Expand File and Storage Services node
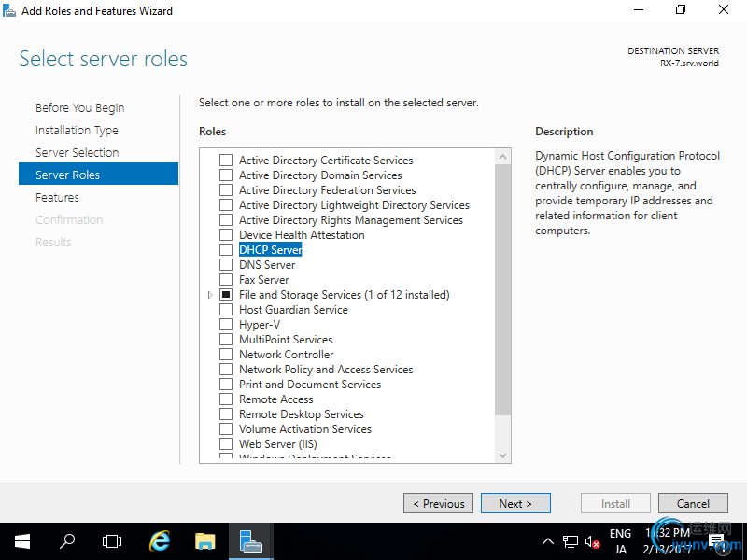747x560 pixels. [209, 295]
